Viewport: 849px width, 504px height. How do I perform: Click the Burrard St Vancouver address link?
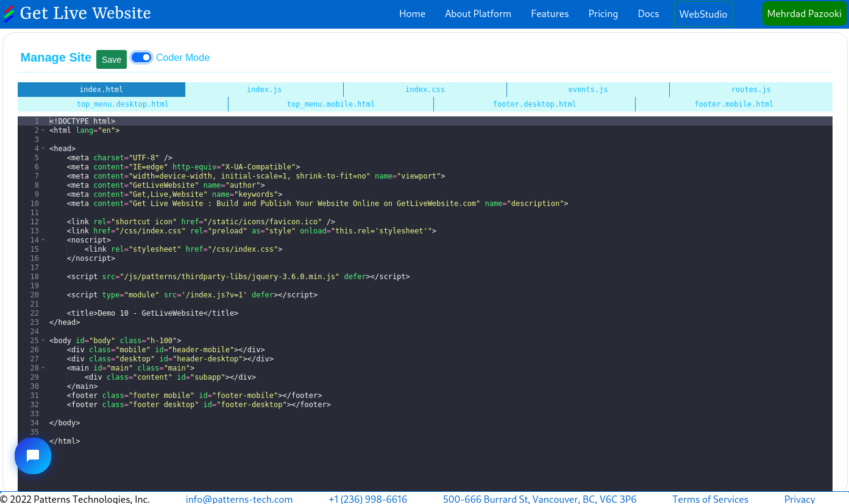(539, 499)
